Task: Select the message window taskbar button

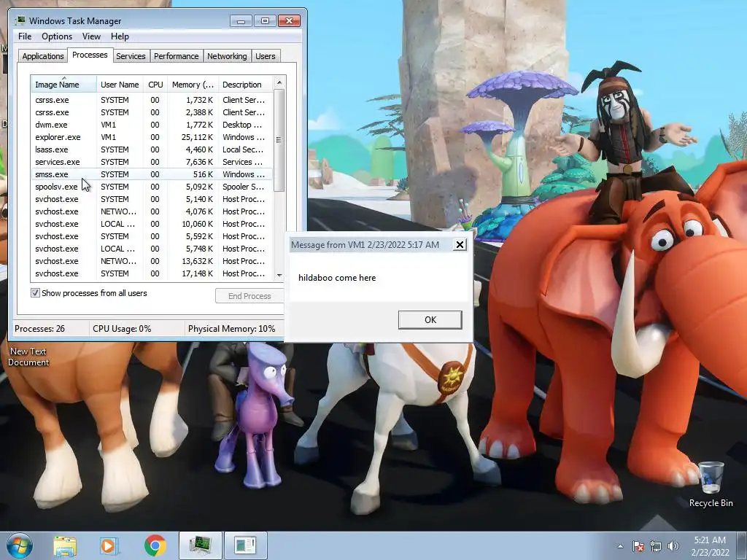Action: [x=245, y=545]
